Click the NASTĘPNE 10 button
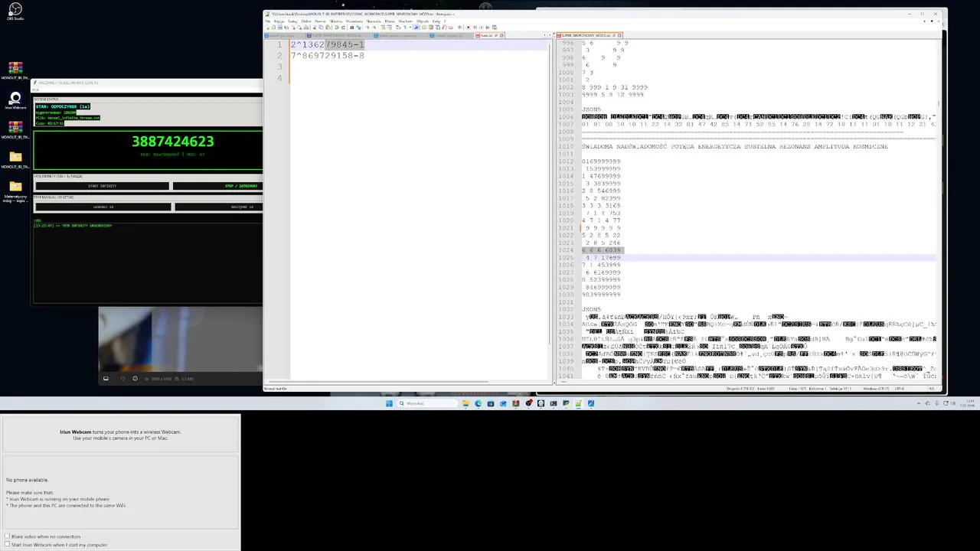 click(x=218, y=207)
